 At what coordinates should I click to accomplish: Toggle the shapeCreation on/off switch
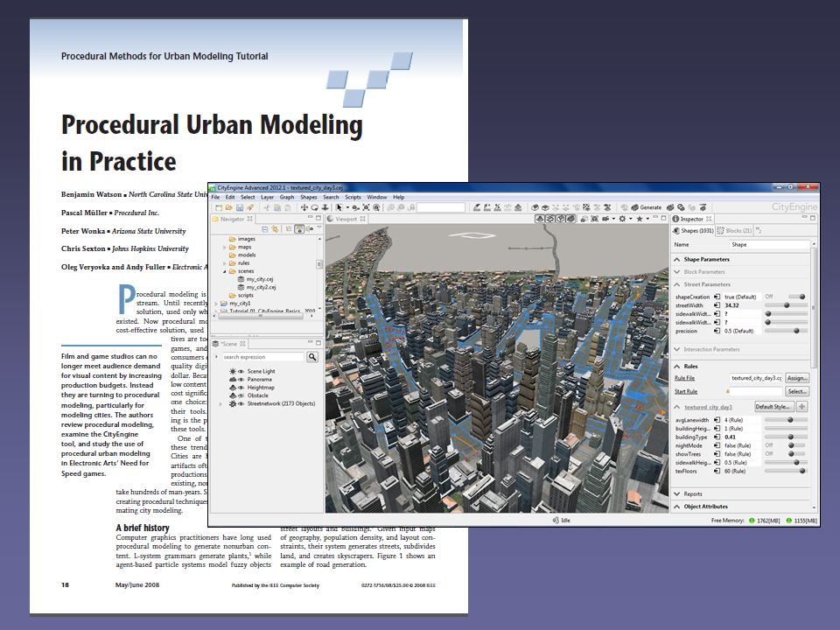click(x=796, y=297)
